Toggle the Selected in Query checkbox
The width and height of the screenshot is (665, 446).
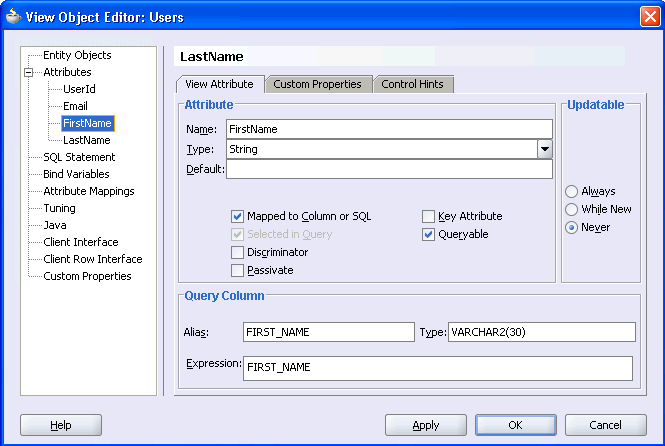tap(237, 234)
